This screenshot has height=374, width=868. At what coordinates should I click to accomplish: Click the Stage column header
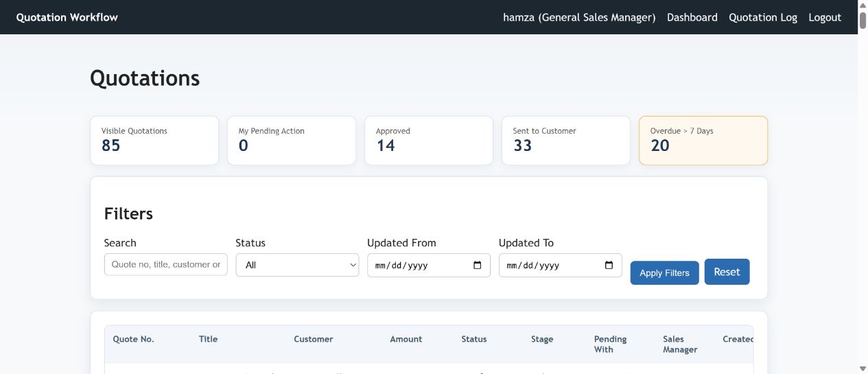(542, 339)
